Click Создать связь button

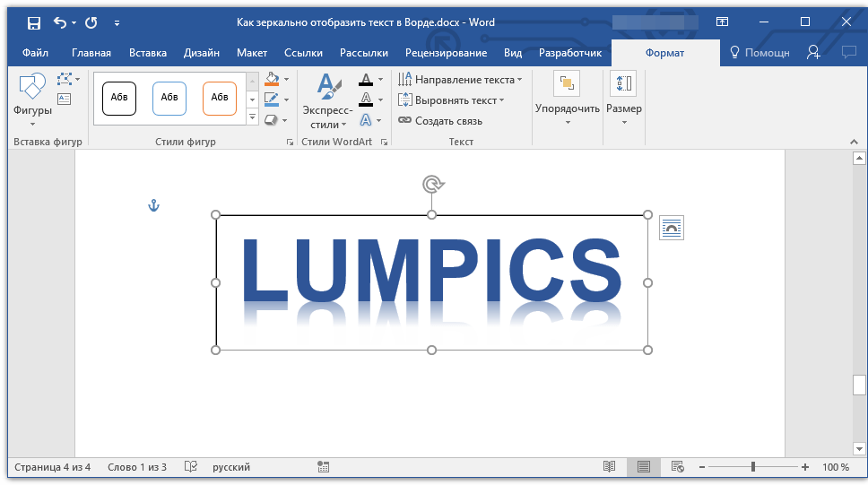(440, 121)
